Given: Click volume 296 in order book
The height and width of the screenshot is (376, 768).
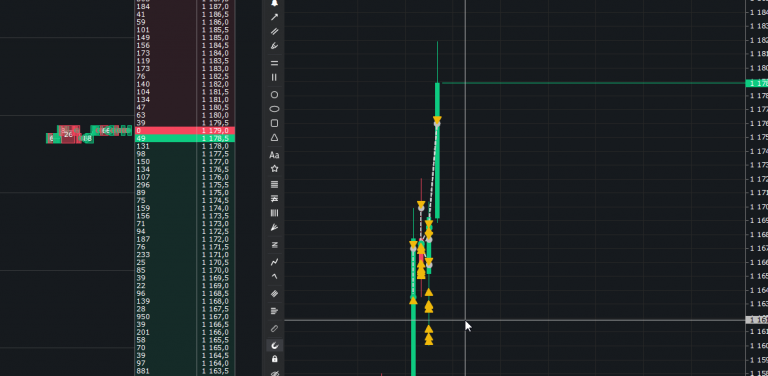Looking at the screenshot, I should pos(143,185).
